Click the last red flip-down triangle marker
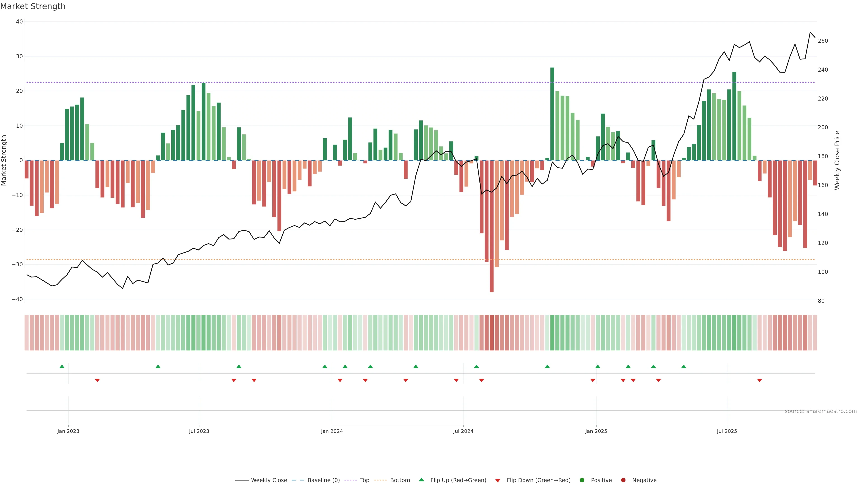The image size is (868, 488). coord(759,380)
